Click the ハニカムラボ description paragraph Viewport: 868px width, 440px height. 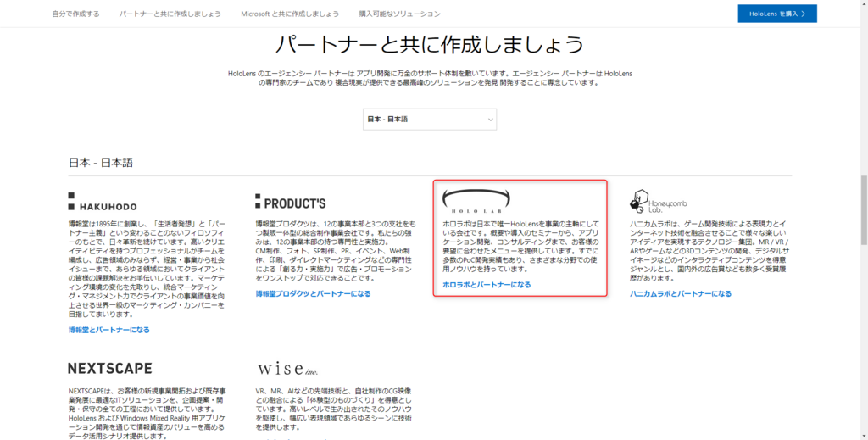click(x=709, y=251)
